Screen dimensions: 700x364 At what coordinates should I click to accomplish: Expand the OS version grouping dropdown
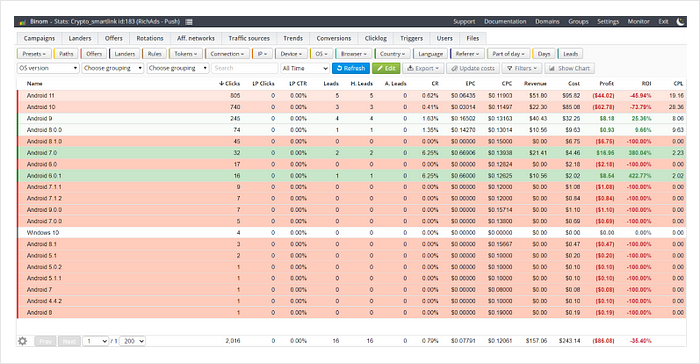48,68
